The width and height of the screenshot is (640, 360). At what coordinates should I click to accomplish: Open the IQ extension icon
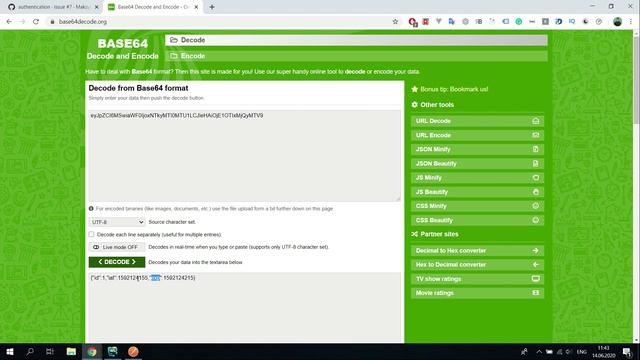[572, 21]
